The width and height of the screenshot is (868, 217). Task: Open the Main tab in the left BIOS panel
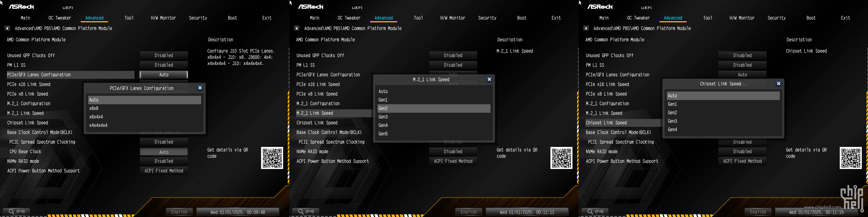coord(25,18)
